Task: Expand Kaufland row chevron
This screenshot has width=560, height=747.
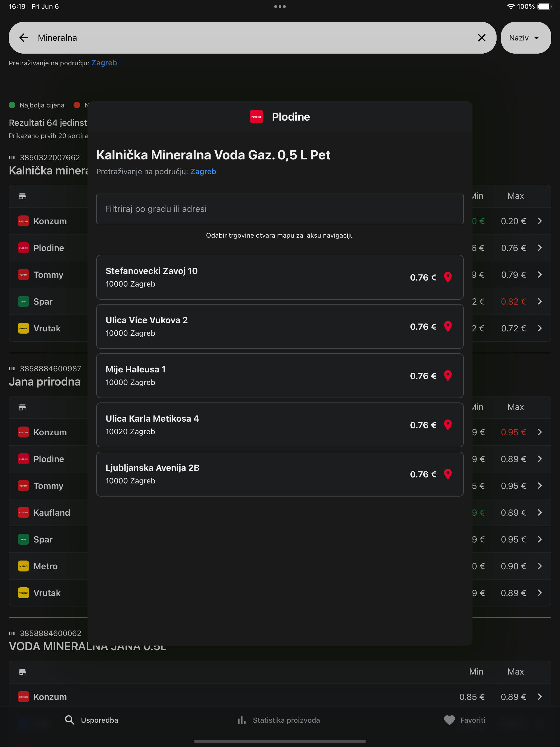Action: (540, 513)
